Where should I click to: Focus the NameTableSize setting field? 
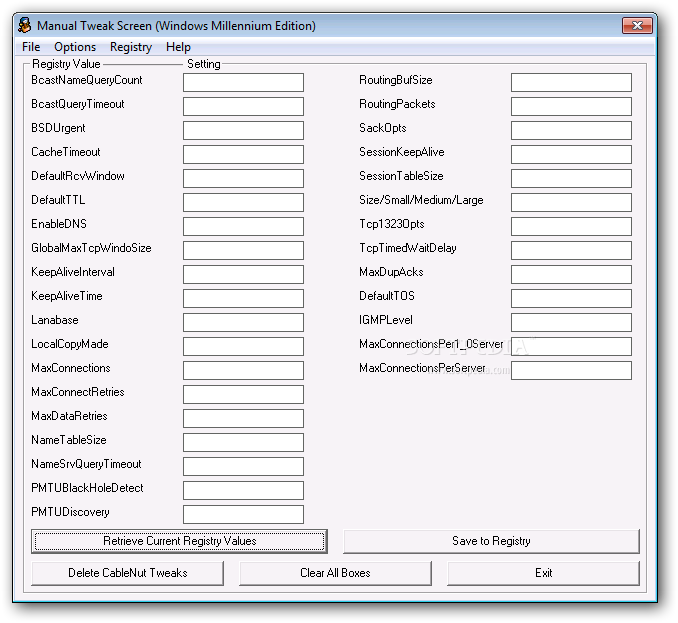point(243,442)
